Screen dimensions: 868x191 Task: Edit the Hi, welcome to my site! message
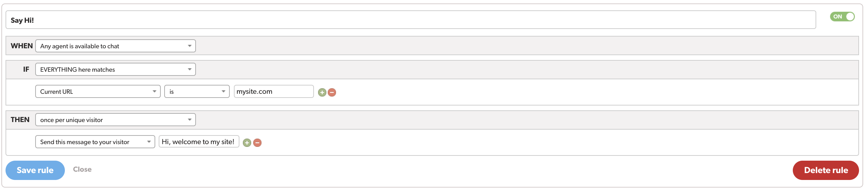[199, 141]
